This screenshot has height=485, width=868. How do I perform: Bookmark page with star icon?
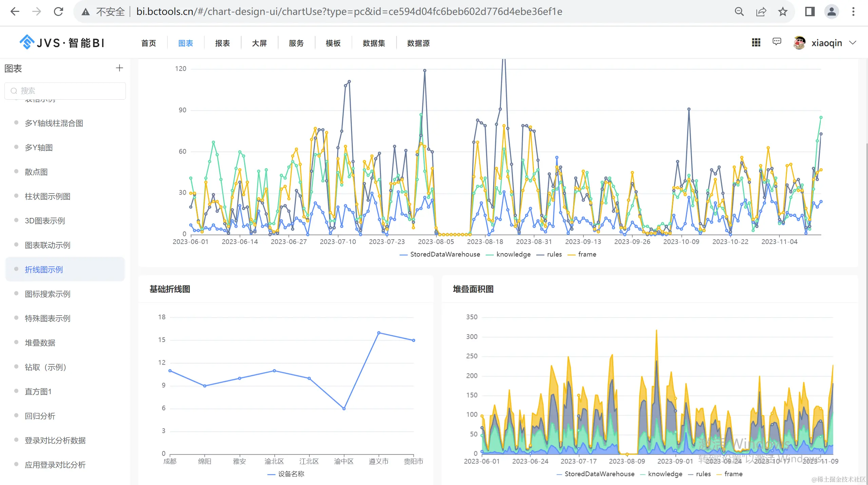(783, 12)
